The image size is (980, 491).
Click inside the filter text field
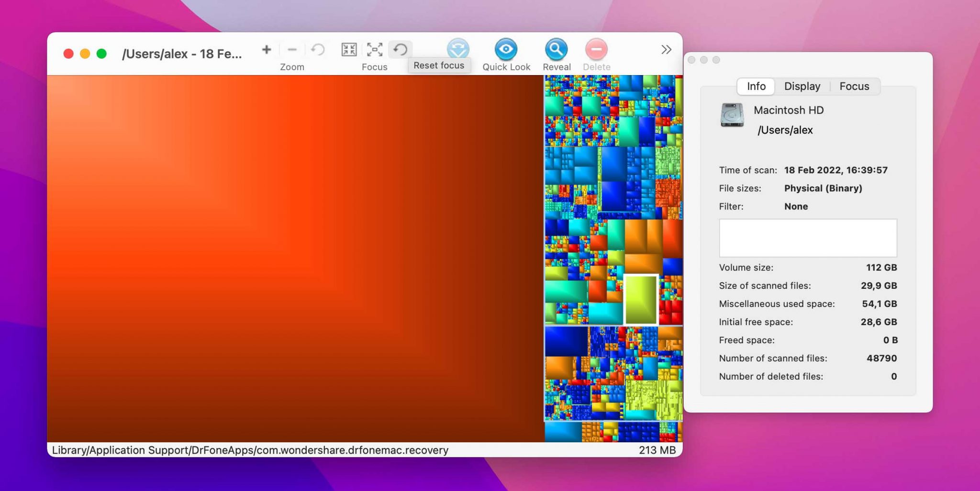[x=808, y=238]
